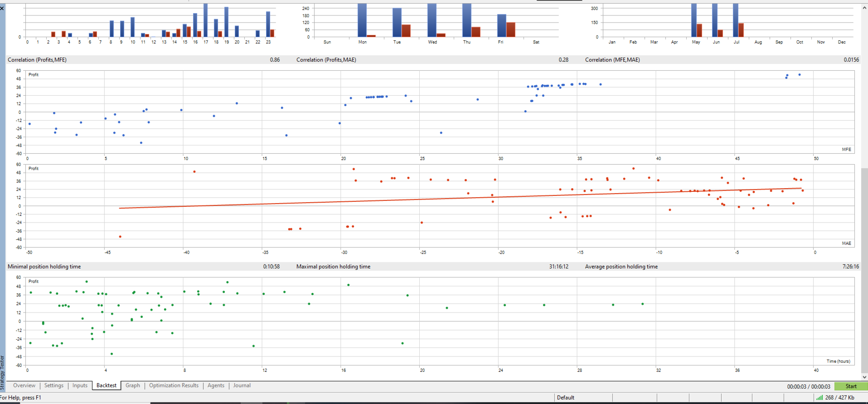Click the red regression line in the MAE chart

[x=460, y=198]
